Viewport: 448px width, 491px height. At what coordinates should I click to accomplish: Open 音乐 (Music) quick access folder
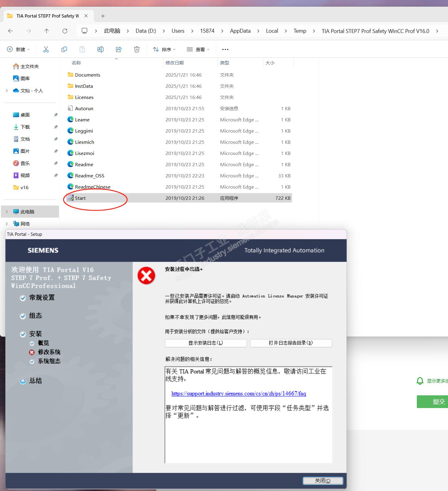point(21,163)
